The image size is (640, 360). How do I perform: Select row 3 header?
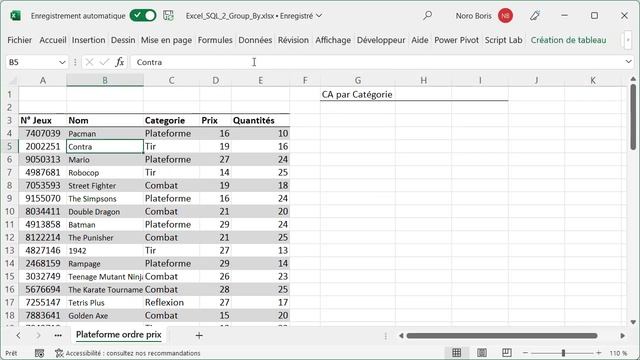click(x=9, y=120)
